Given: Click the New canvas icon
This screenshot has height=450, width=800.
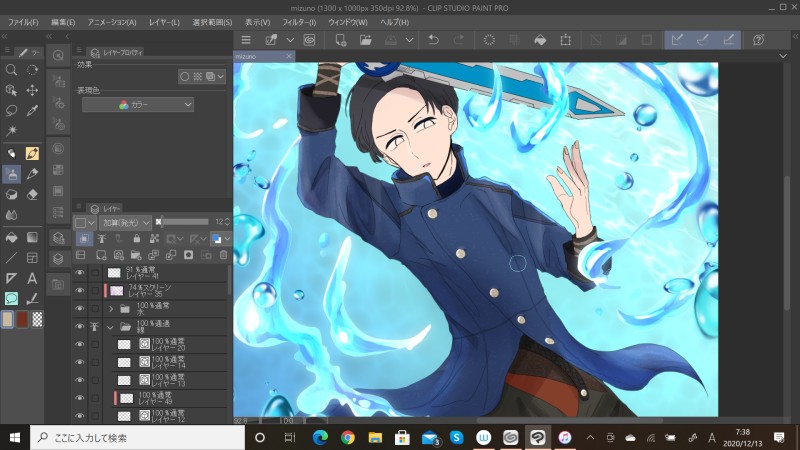Looking at the screenshot, I should coord(340,40).
